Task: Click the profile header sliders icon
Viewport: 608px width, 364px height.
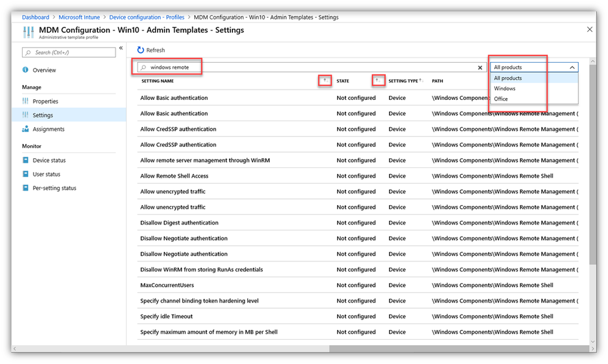Action: (29, 32)
